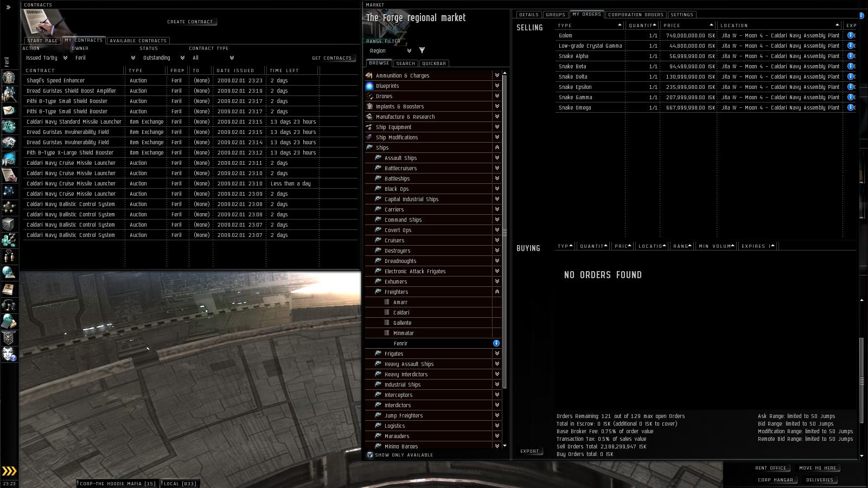
Task: Click the Get Contracts button
Action: tap(332, 58)
